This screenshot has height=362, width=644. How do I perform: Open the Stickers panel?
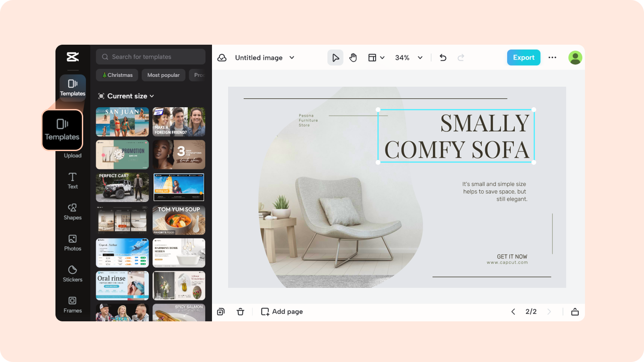coord(72,274)
